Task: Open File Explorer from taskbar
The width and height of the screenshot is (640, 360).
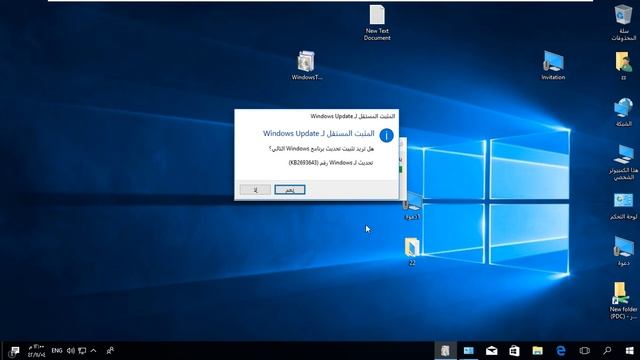Action: coord(538,351)
